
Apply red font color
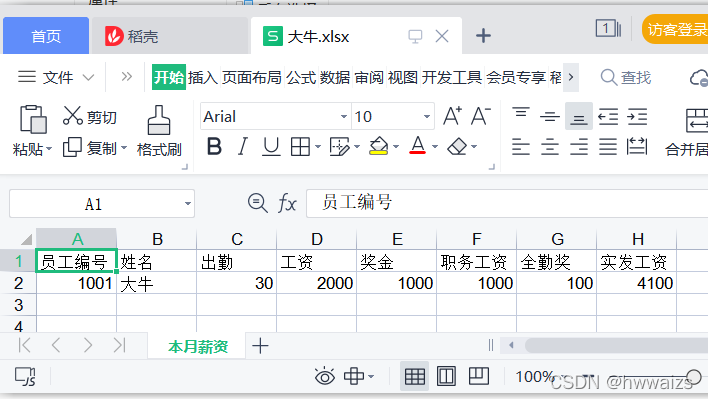[417, 145]
